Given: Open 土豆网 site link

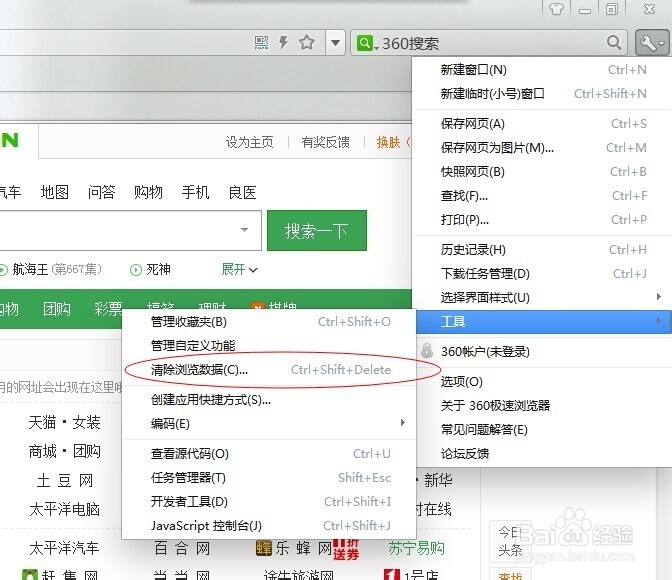Looking at the screenshot, I should 65,481.
